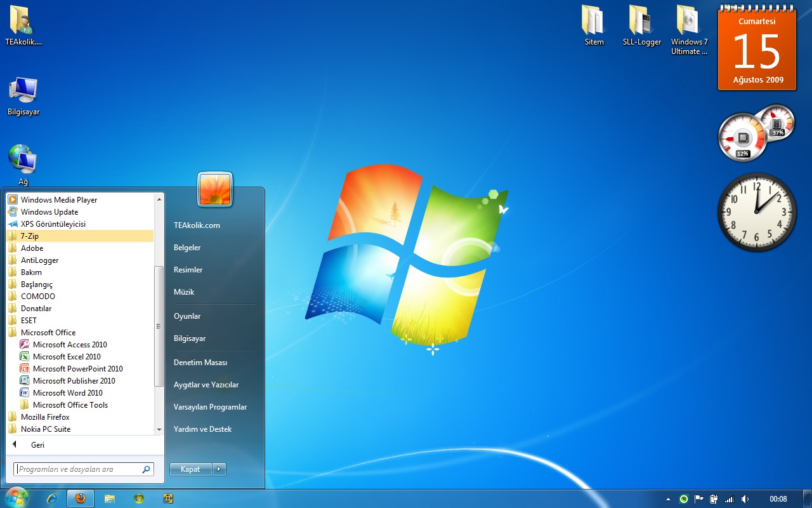Screen dimensions: 812x508
Task: Open the Windows 7 Ultimate desktop folder
Action: (x=689, y=30)
